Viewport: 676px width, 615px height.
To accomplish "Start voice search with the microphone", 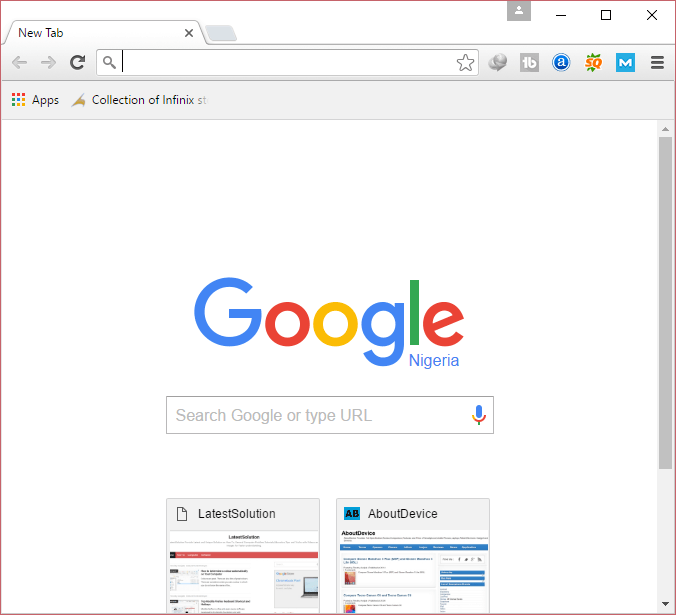I will [479, 415].
